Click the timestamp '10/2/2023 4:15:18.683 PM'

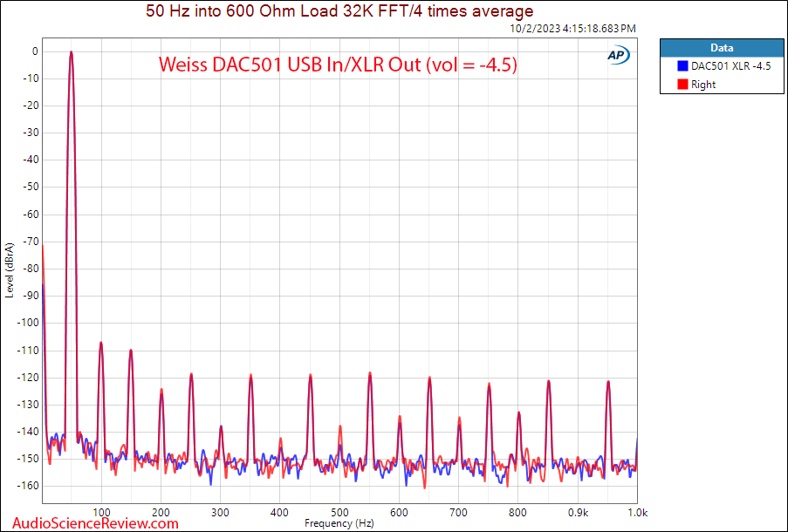tap(573, 29)
